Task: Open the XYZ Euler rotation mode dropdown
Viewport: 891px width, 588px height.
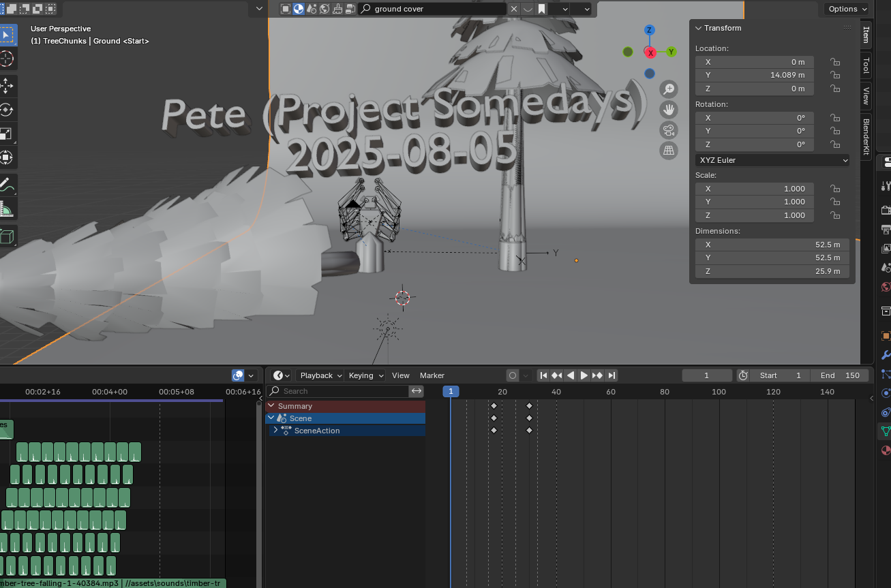Action: [772, 160]
